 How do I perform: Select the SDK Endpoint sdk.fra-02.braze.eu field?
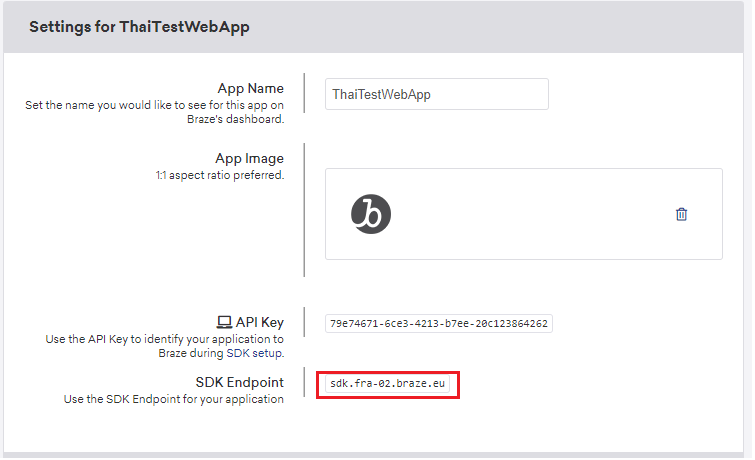tap(388, 384)
